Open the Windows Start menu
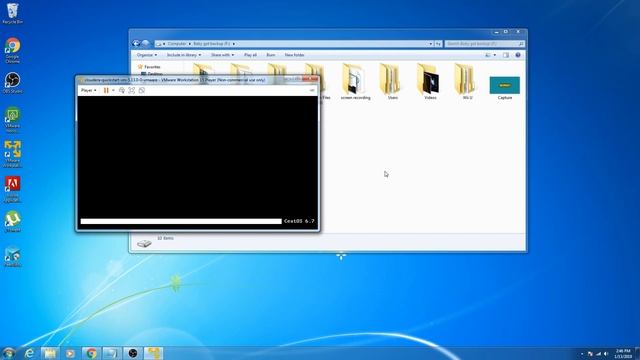 8,353
